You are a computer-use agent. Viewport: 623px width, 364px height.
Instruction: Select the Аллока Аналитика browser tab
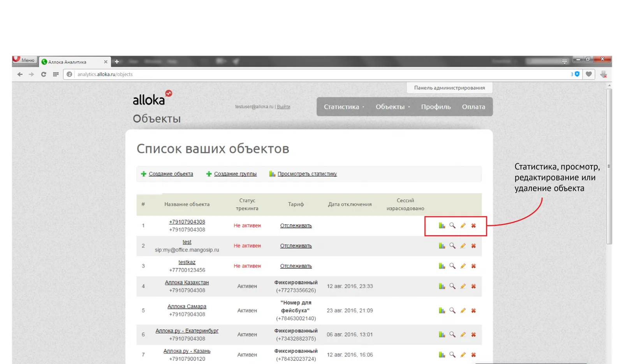point(74,62)
